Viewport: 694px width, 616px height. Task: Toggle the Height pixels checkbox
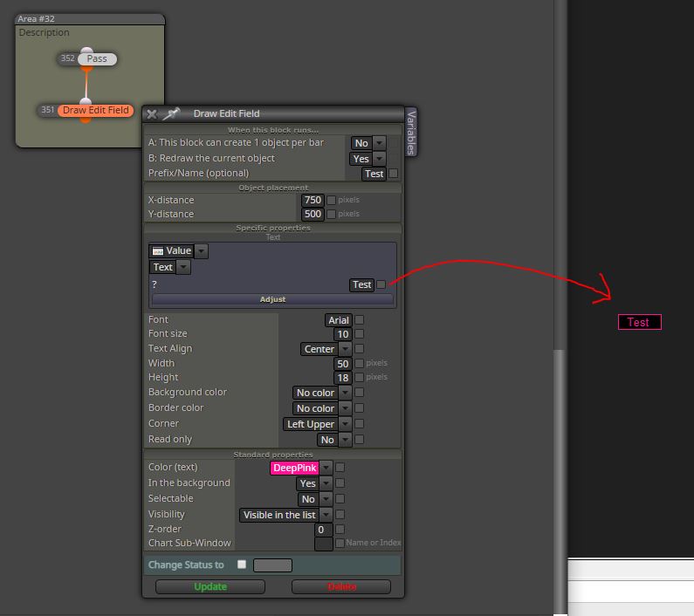(x=360, y=378)
